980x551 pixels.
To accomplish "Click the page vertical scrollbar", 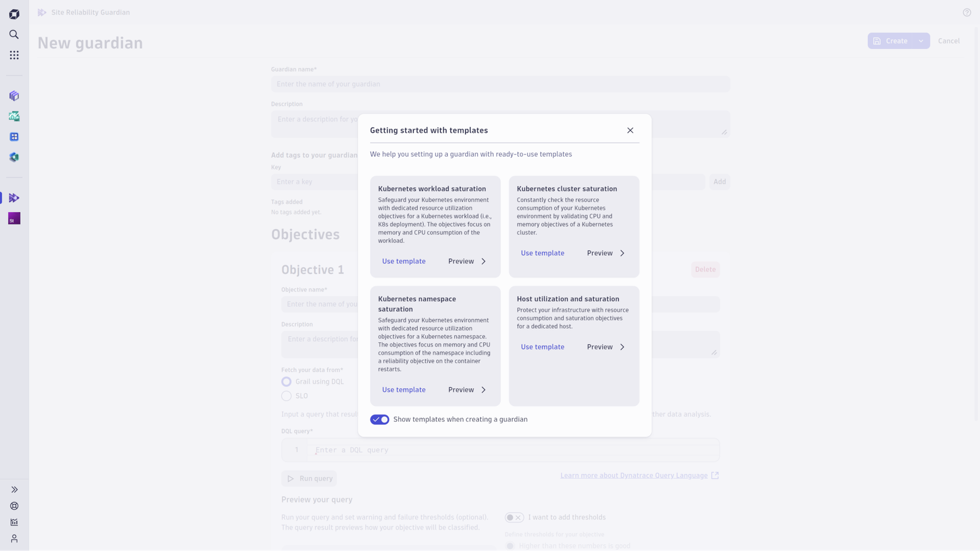I will (977, 223).
